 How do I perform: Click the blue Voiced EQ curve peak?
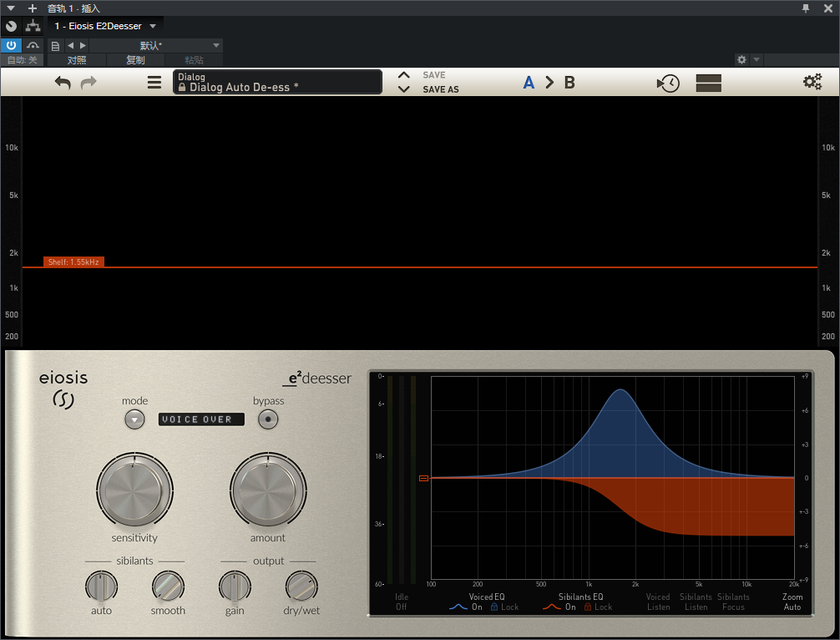pyautogui.click(x=620, y=389)
